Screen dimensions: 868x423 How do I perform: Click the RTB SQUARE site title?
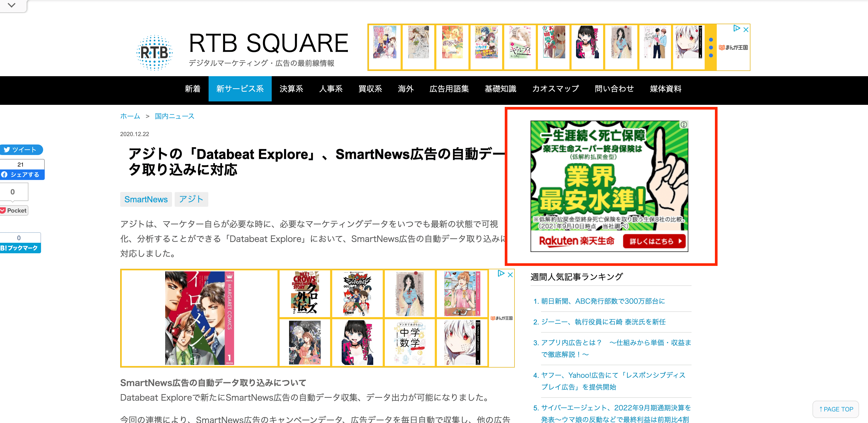[x=269, y=43]
